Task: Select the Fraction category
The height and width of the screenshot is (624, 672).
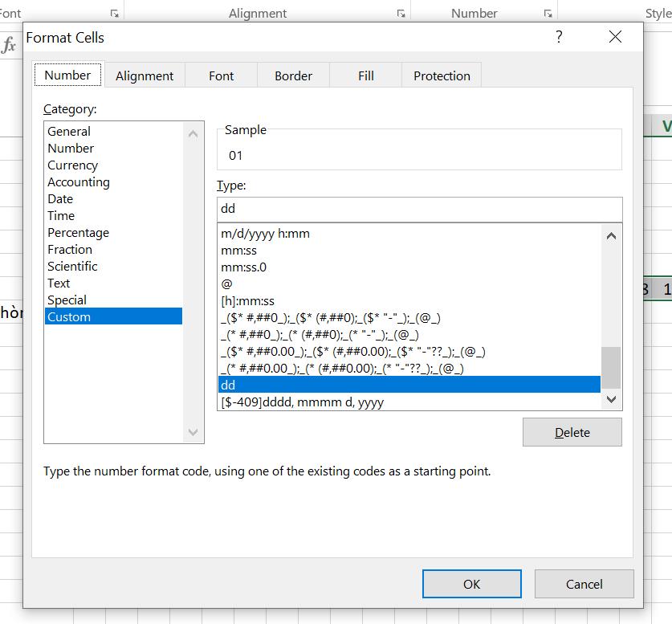Action: pos(113,250)
